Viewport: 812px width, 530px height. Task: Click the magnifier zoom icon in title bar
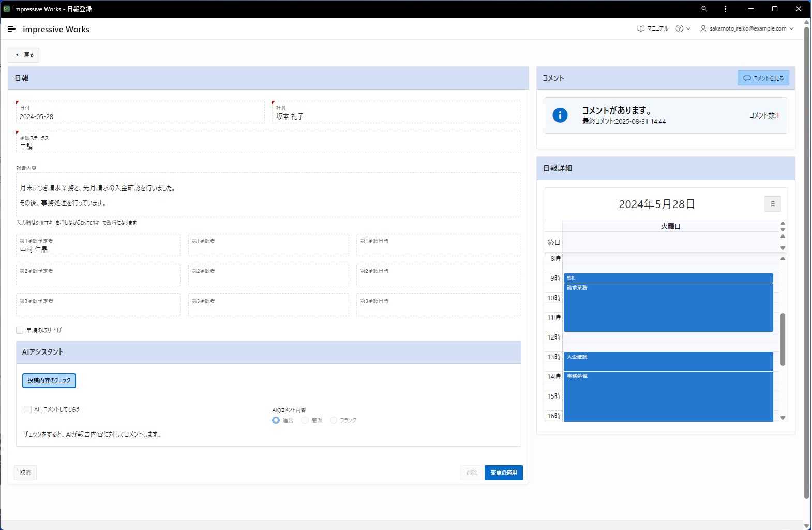tap(704, 9)
